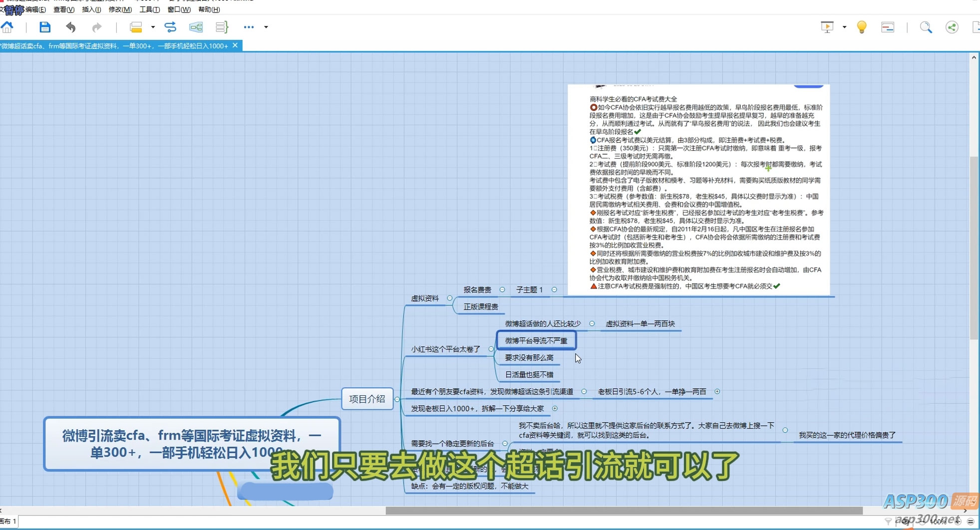Open the 窗口(W) menu

coord(179,9)
